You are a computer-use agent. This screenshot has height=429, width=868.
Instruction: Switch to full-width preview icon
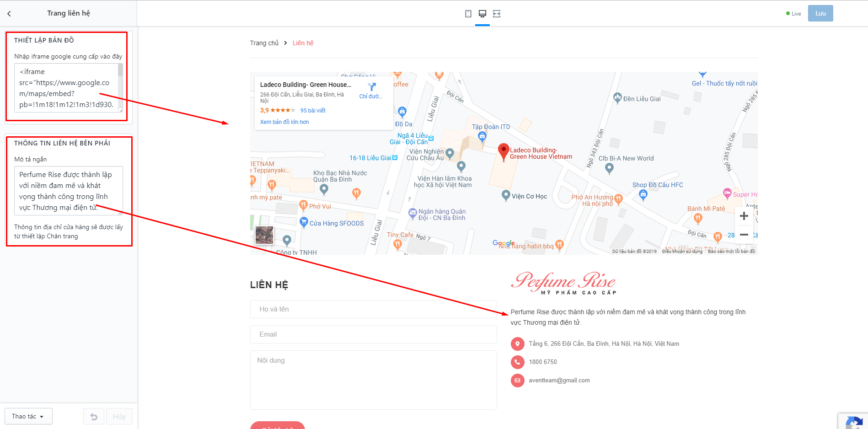497,14
